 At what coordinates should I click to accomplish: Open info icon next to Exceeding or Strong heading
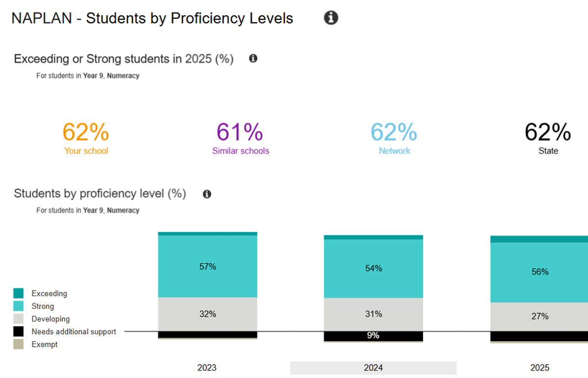pyautogui.click(x=253, y=58)
